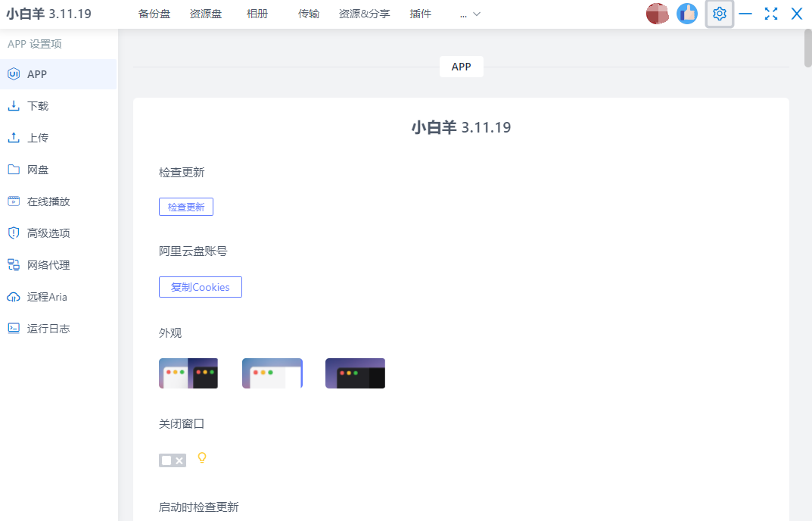
Task: Click the 小白羊 3.11.19 title text
Action: (462, 127)
